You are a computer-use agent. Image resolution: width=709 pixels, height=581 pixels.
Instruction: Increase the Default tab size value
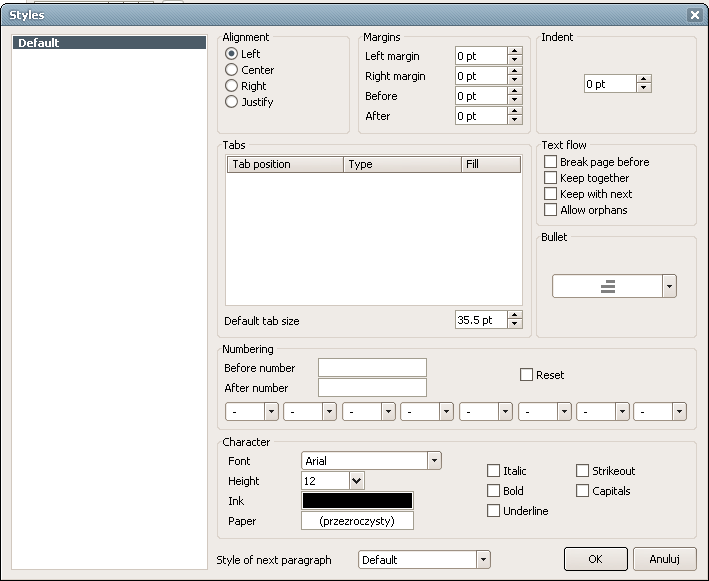[515, 316]
